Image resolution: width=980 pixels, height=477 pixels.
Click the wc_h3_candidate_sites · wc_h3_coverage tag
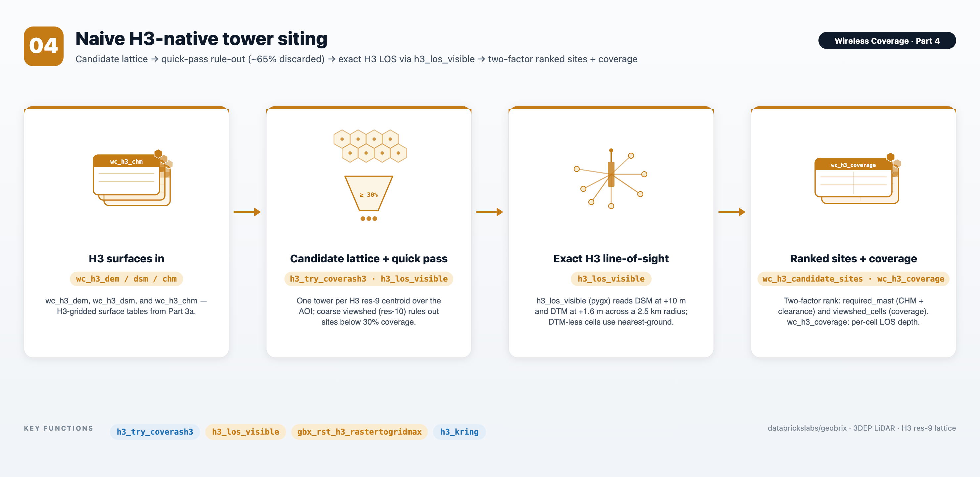click(x=853, y=279)
